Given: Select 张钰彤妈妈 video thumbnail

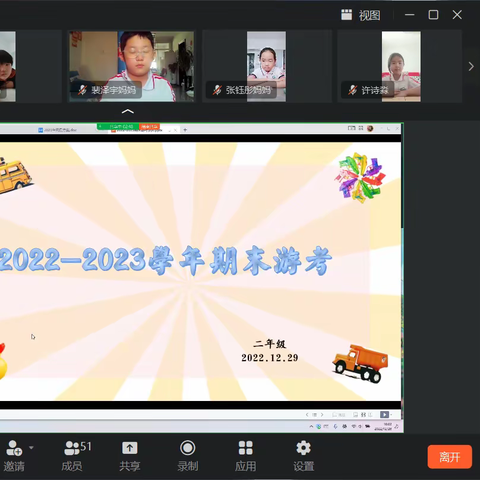Looking at the screenshot, I should (266, 66).
